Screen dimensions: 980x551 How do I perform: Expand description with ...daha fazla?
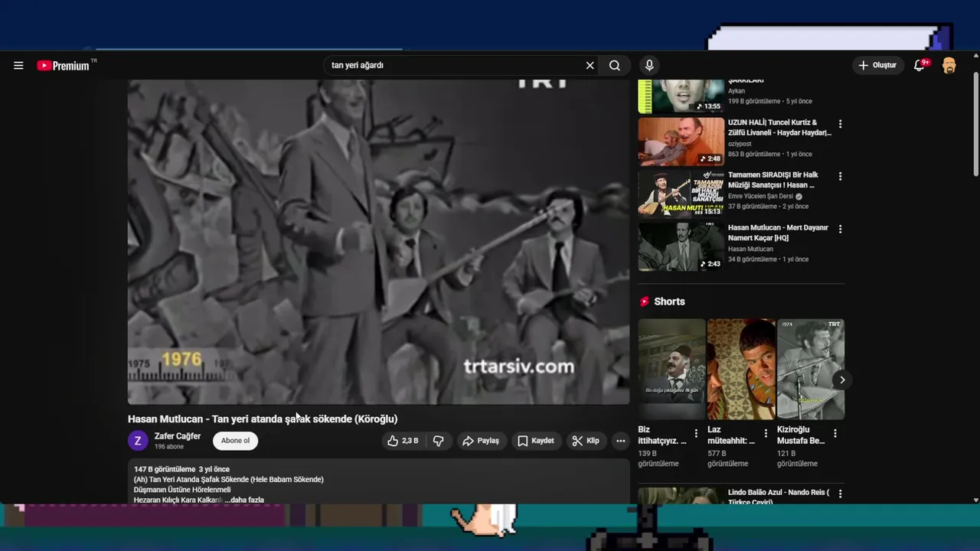244,500
